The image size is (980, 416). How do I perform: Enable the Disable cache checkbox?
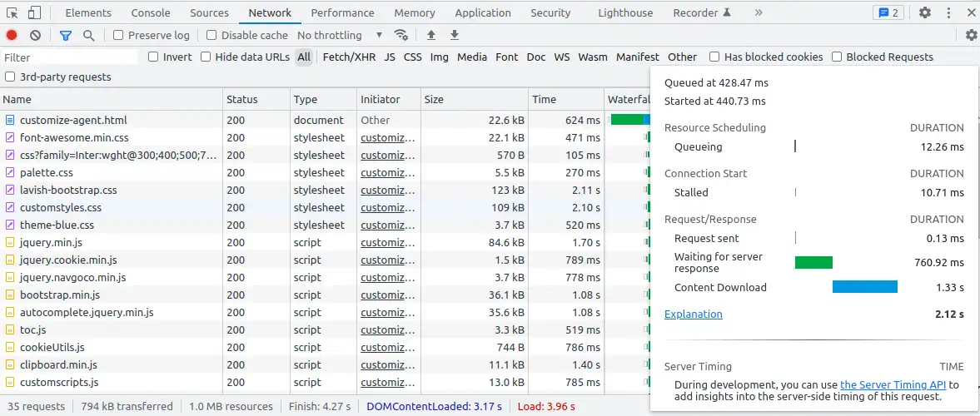tap(211, 36)
